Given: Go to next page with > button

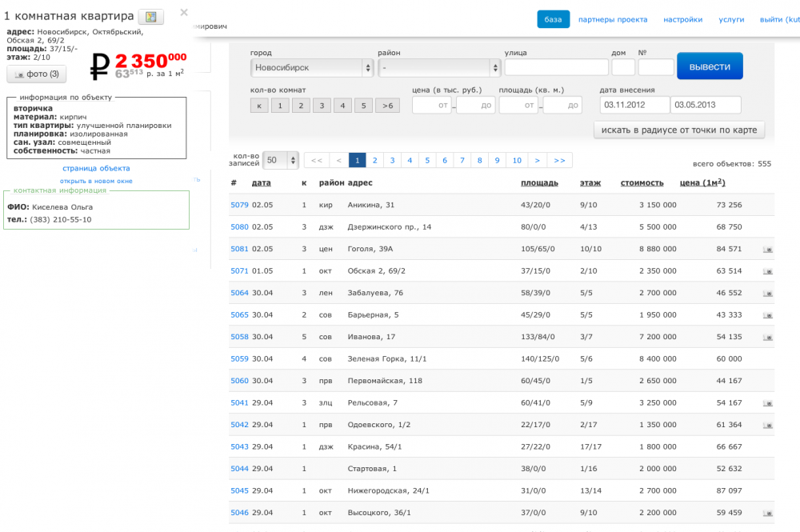Looking at the screenshot, I should pyautogui.click(x=538, y=160).
